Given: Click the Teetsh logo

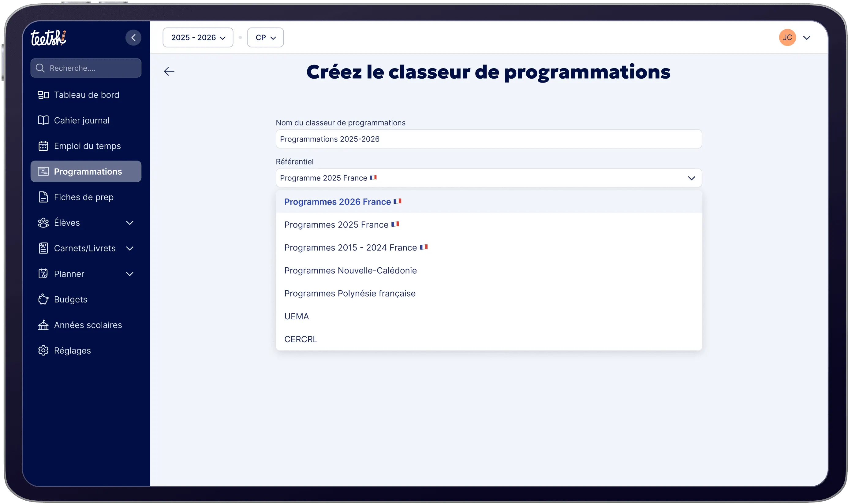Looking at the screenshot, I should [x=48, y=37].
